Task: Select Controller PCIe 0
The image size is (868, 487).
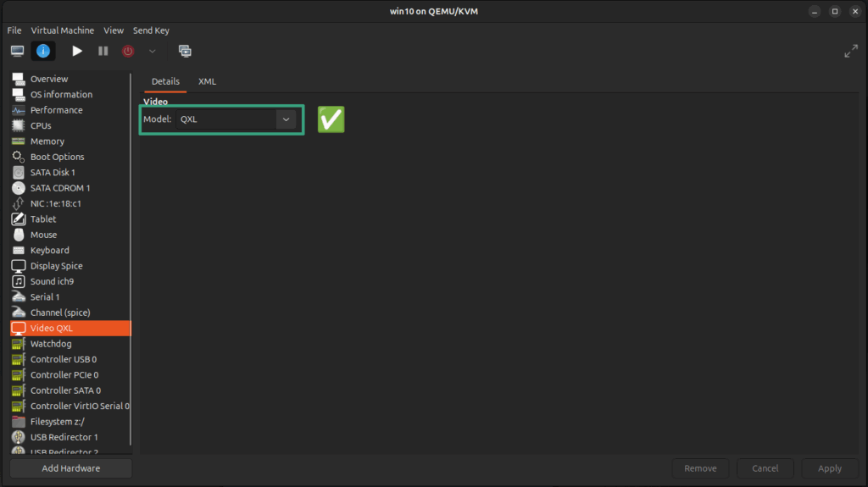Action: [x=70, y=374]
